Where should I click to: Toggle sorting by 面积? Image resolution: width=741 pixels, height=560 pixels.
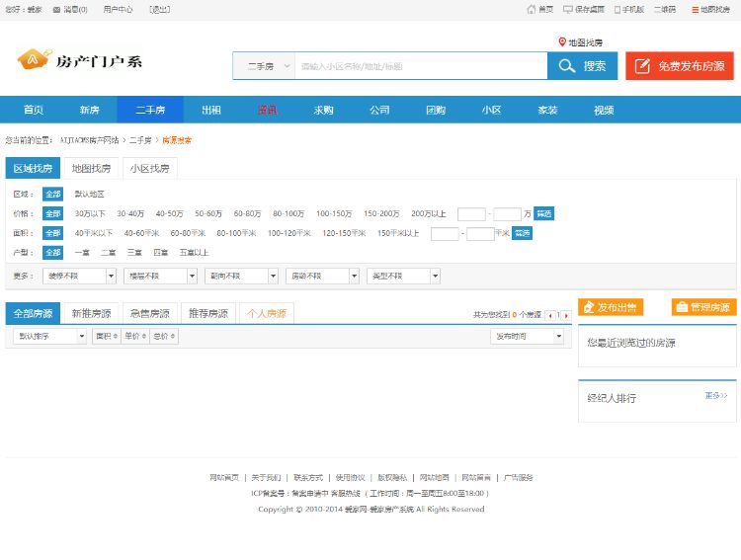106,336
